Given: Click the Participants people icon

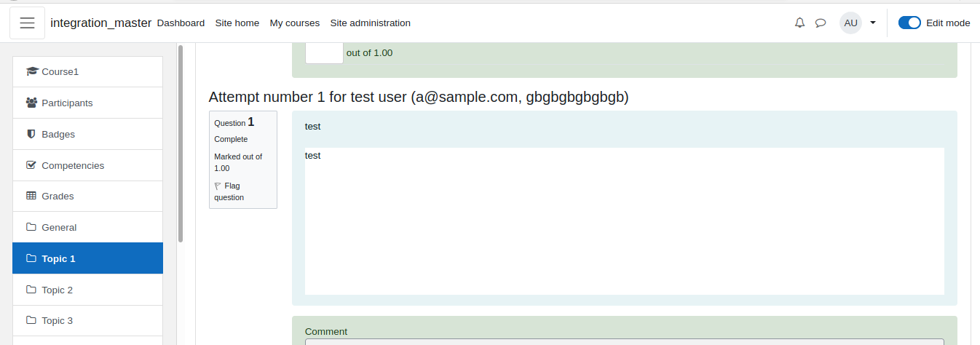Looking at the screenshot, I should (x=31, y=103).
